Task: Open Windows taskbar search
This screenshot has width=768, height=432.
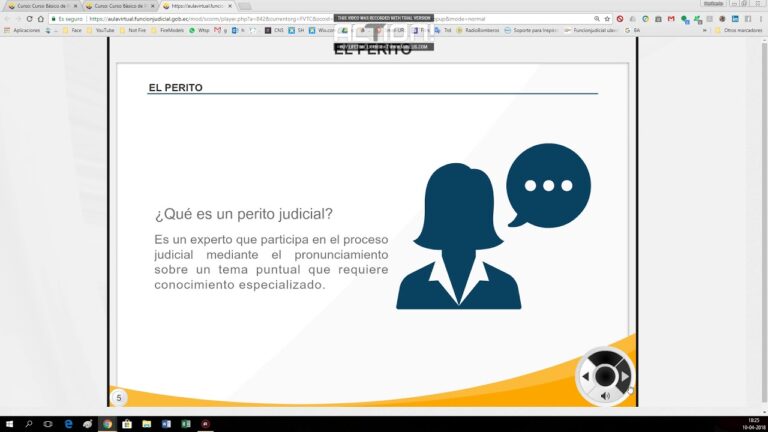Action: [x=28, y=424]
